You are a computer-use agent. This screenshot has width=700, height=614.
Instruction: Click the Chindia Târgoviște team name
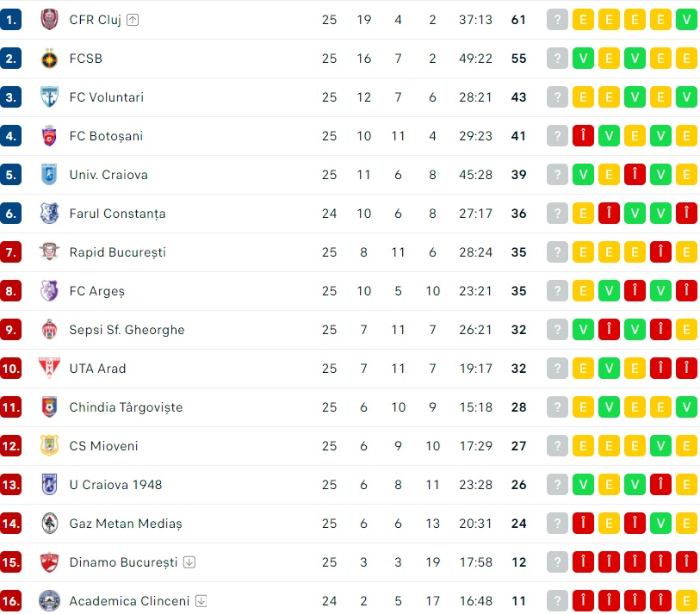[x=126, y=407]
